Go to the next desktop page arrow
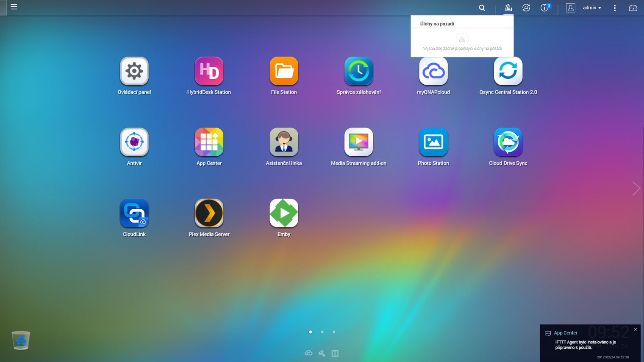 click(x=636, y=188)
